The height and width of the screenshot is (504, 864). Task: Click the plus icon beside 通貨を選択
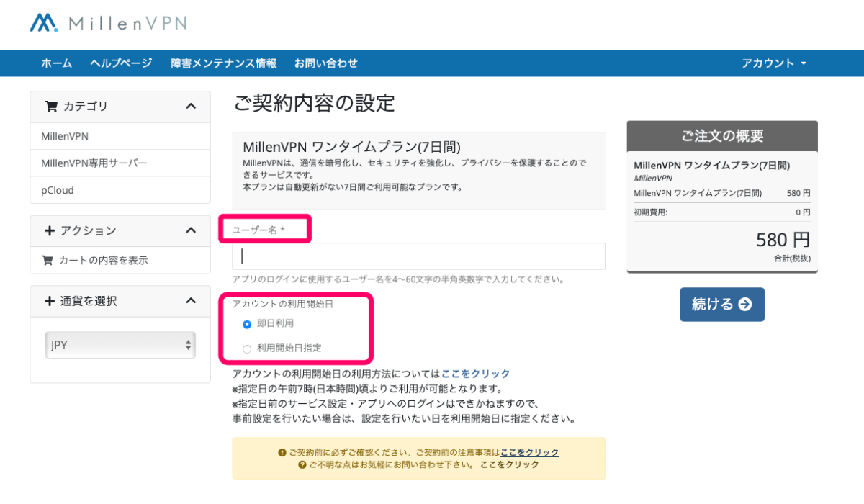point(50,301)
